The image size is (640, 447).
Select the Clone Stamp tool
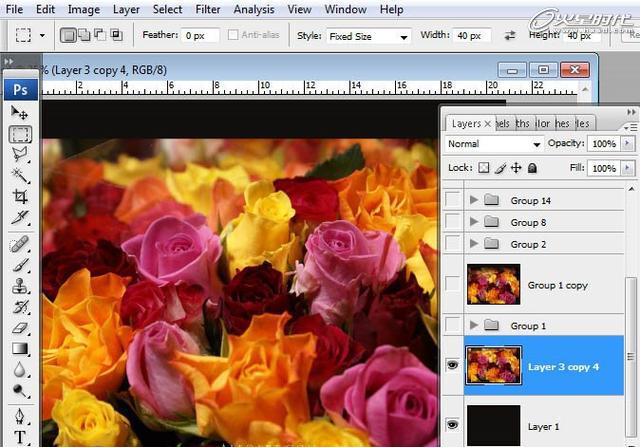click(19, 286)
